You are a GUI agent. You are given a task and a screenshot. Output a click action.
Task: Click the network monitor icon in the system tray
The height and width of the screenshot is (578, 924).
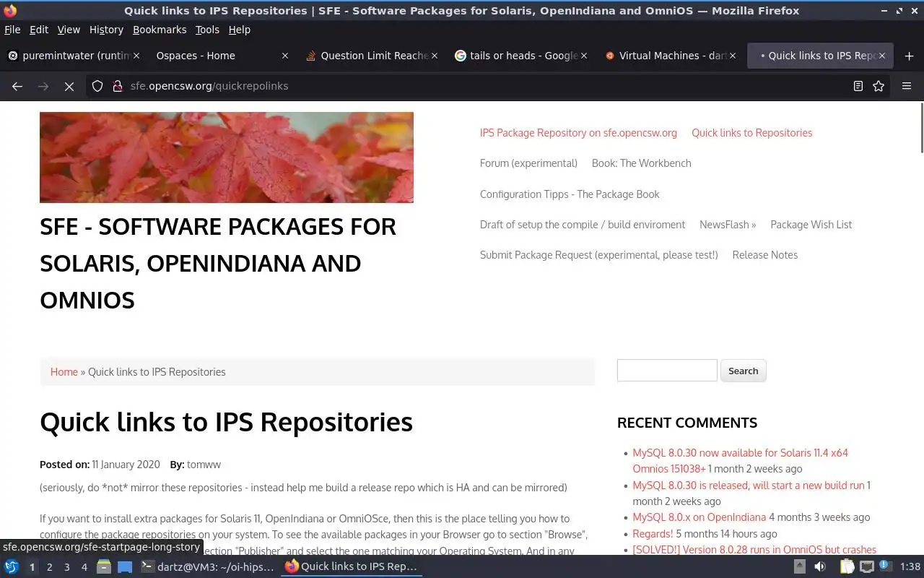[866, 566]
